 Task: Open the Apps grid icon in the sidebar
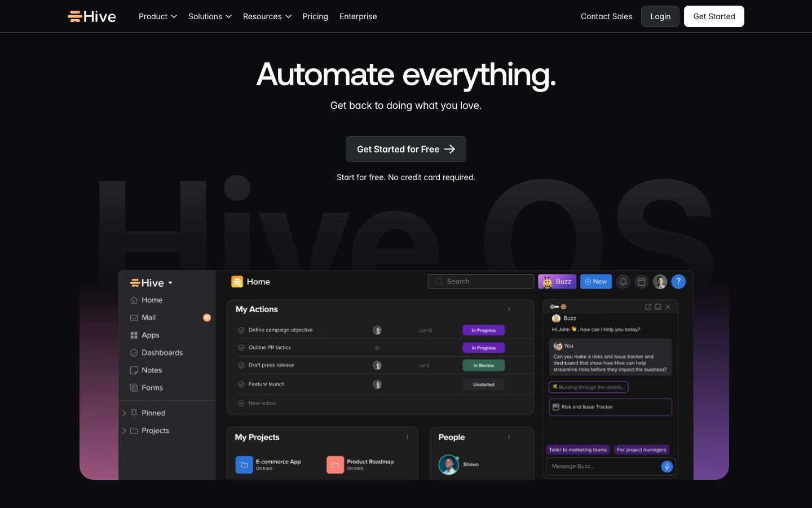point(134,335)
